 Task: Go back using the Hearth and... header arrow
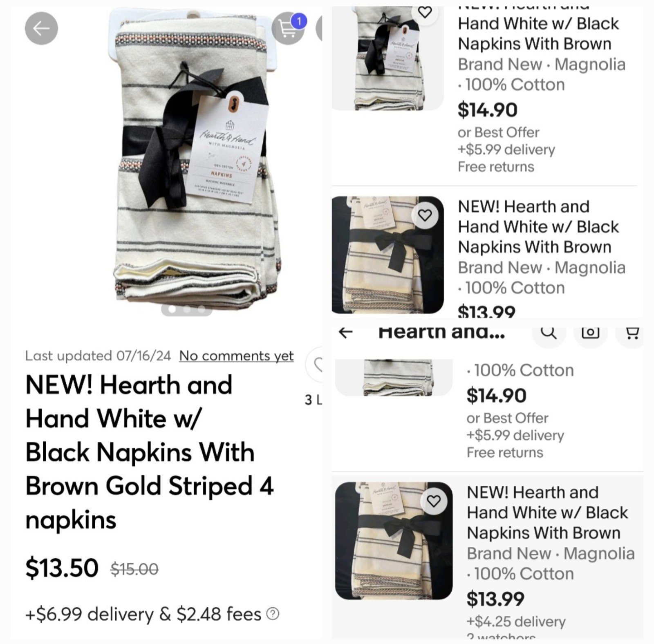coord(346,333)
